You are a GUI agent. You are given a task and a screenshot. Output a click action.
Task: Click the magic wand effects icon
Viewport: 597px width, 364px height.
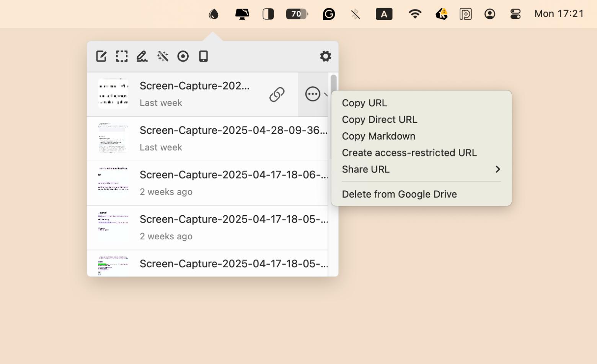pos(163,56)
